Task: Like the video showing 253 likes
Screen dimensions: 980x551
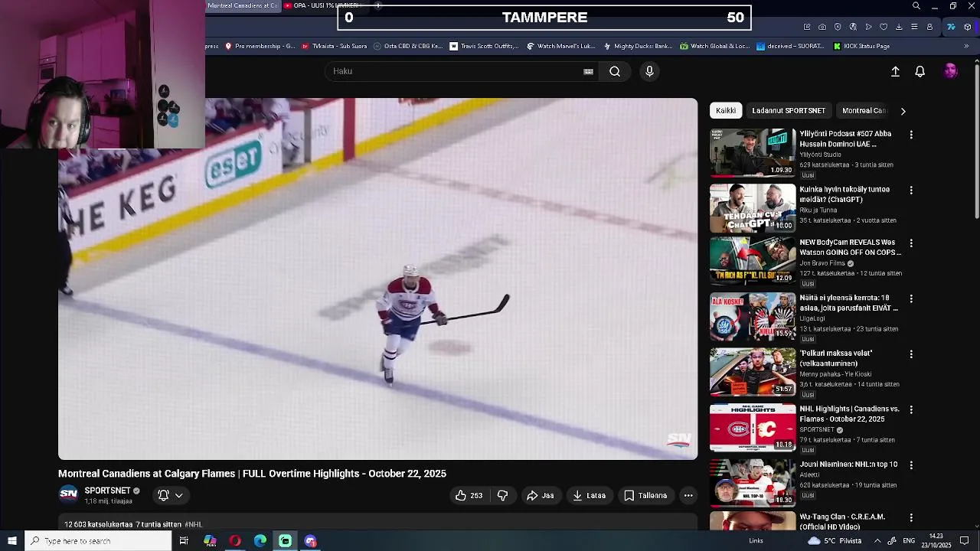Action: (469, 495)
